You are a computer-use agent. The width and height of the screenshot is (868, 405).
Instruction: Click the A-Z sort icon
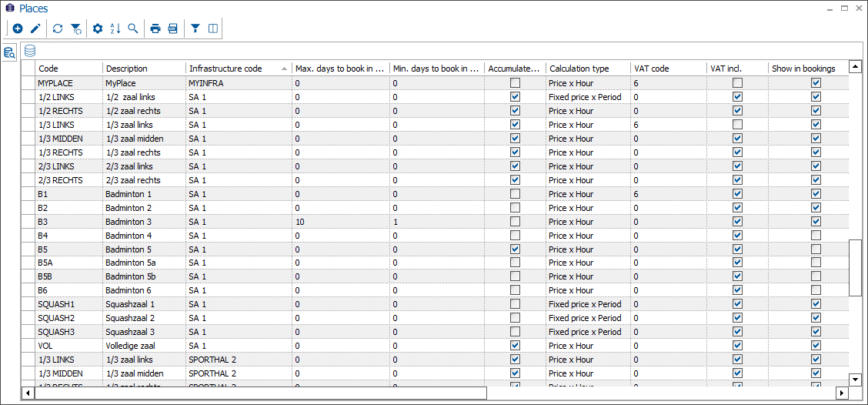[115, 28]
